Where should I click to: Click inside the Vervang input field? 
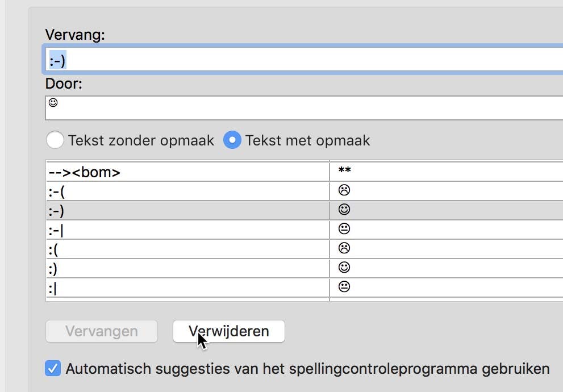tap(170, 59)
